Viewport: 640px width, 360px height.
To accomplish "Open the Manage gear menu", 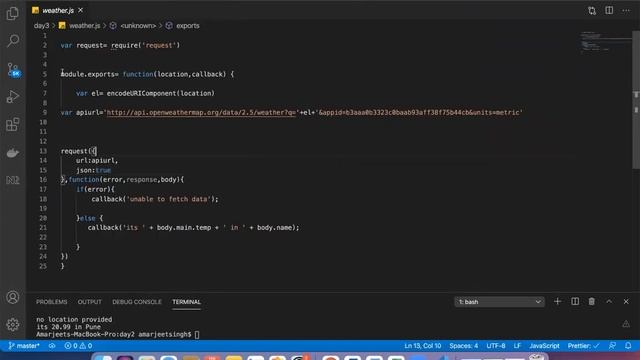I will (13, 324).
